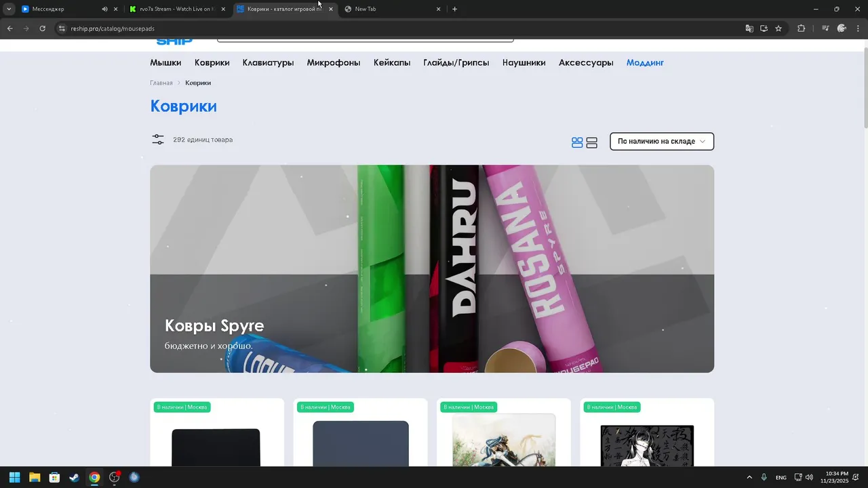
Task: Open the Глайды/Грипсы category
Action: 456,62
